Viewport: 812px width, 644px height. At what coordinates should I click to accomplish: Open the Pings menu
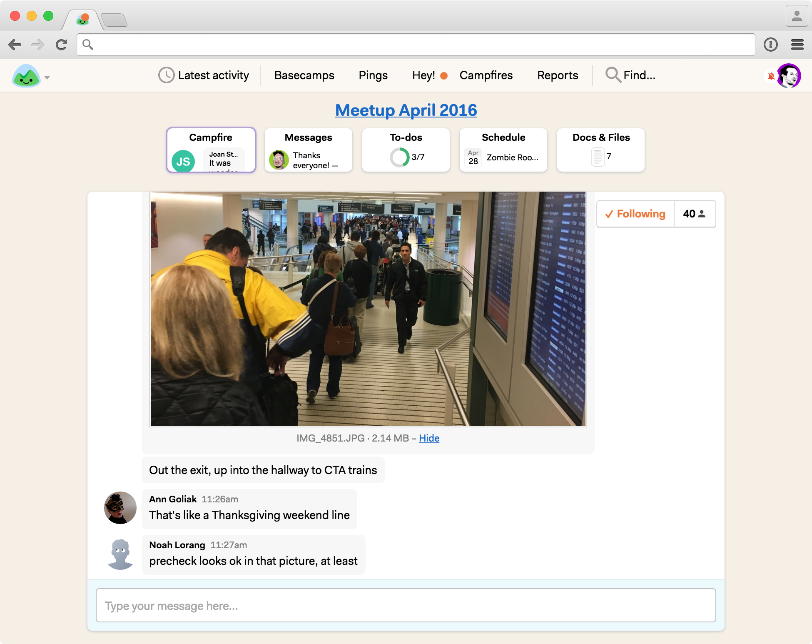[x=373, y=75]
